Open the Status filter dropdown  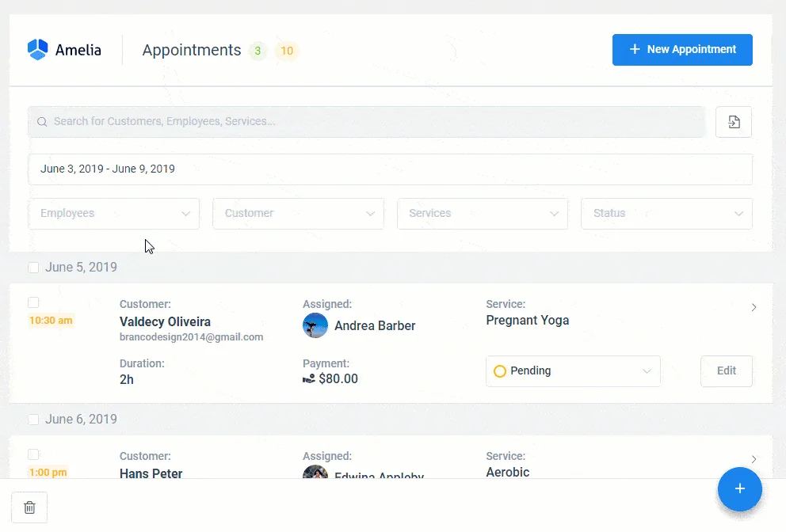tap(666, 214)
